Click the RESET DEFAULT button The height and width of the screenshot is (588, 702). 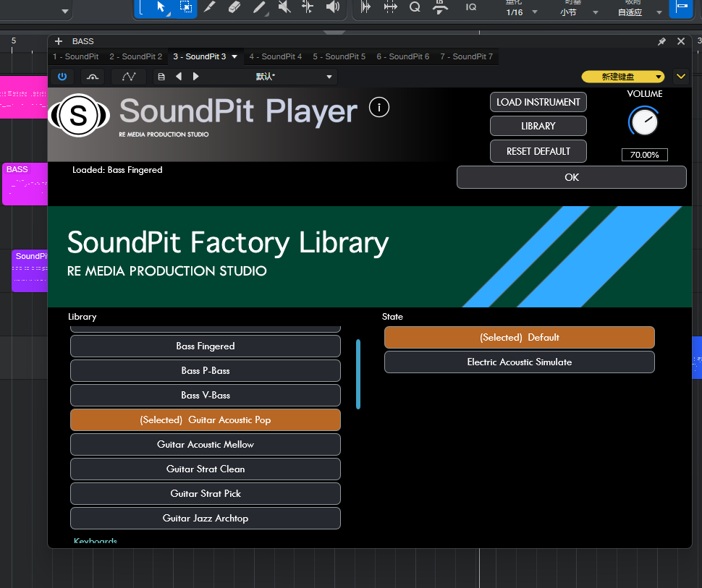pos(538,151)
